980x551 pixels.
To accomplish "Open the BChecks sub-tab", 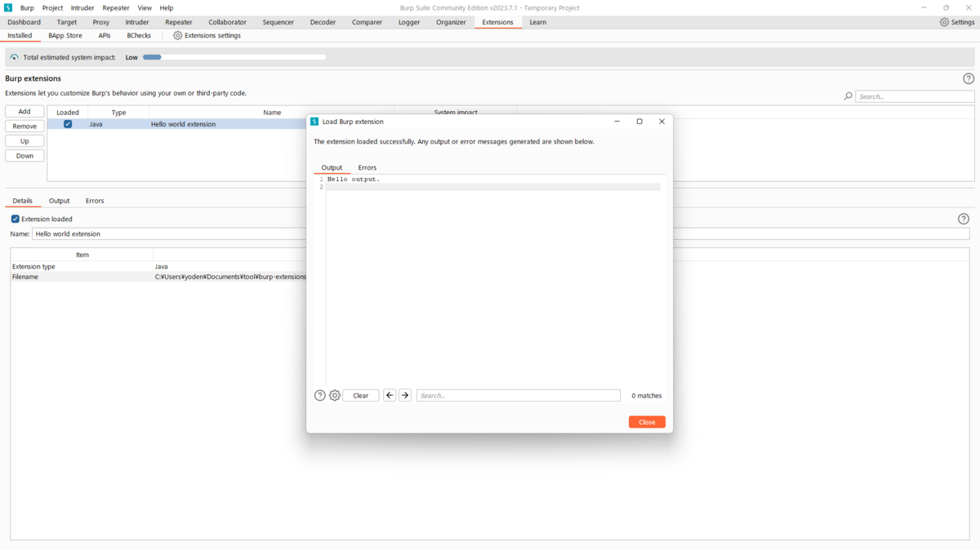I will (139, 36).
